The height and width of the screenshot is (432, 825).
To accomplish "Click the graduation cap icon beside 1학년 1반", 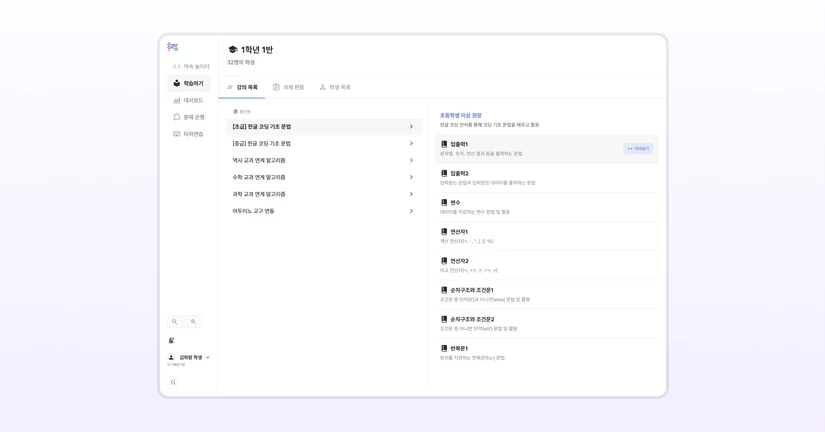I will 233,49.
